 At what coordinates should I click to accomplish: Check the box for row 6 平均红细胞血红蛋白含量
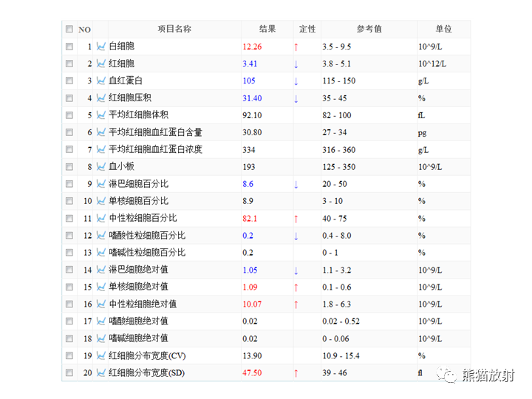tap(69, 132)
